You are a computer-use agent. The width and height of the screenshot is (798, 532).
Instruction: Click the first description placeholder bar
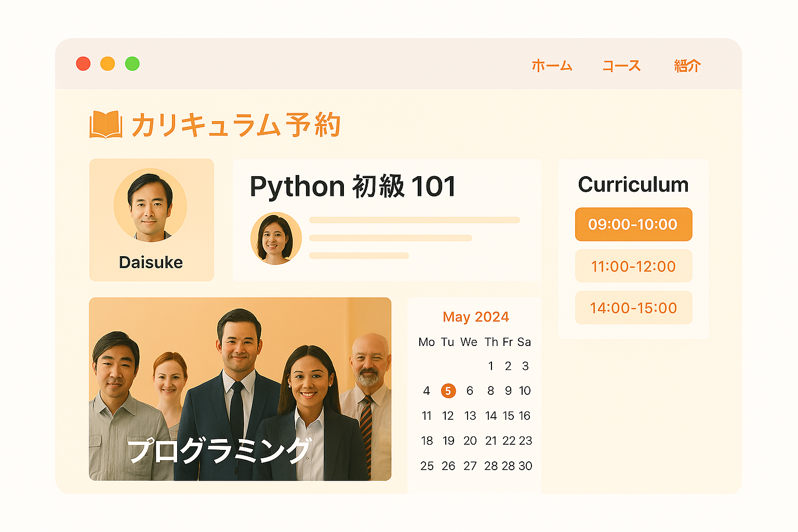[414, 220]
